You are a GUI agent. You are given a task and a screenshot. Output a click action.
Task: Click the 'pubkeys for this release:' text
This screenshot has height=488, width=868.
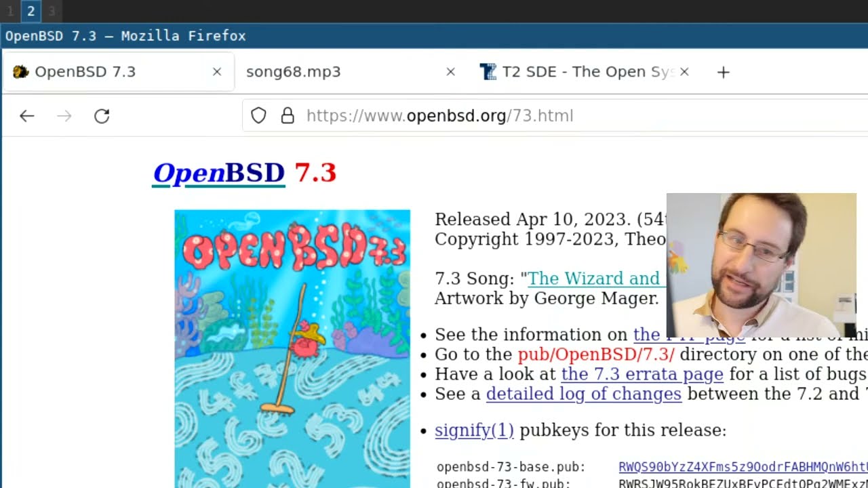623,430
